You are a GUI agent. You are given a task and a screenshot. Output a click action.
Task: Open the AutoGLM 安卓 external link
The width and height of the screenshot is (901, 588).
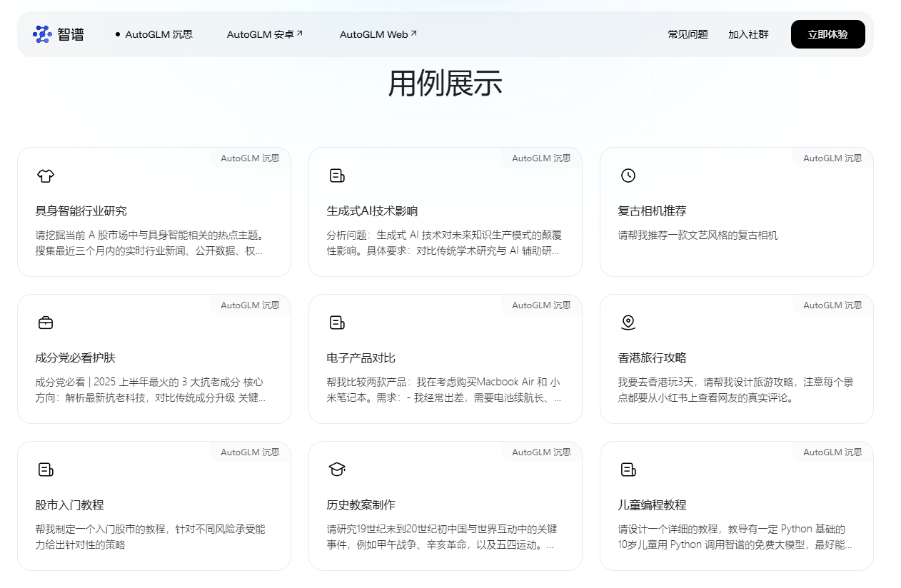[264, 34]
